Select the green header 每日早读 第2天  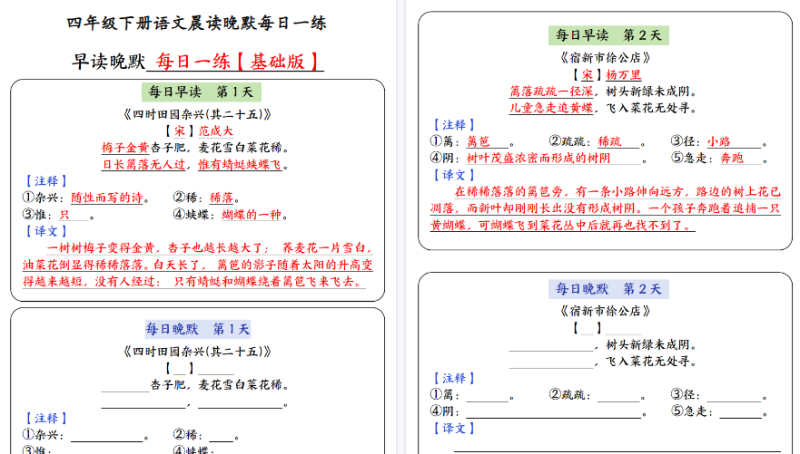coord(609,35)
